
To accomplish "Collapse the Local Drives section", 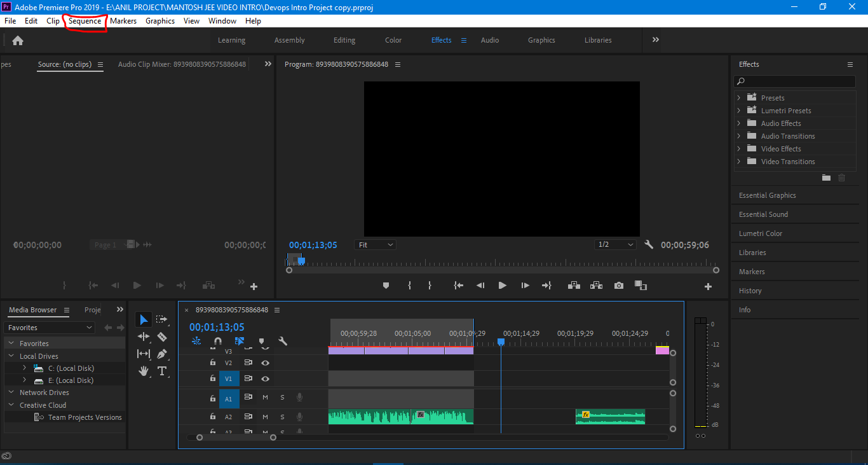I will tap(11, 356).
